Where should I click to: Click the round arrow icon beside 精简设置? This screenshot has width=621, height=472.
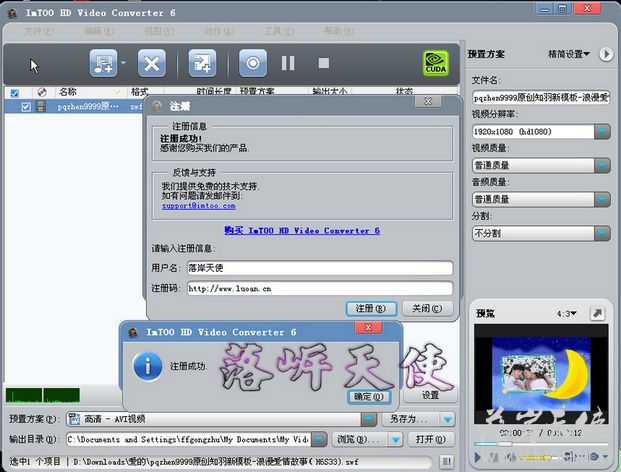pos(606,54)
